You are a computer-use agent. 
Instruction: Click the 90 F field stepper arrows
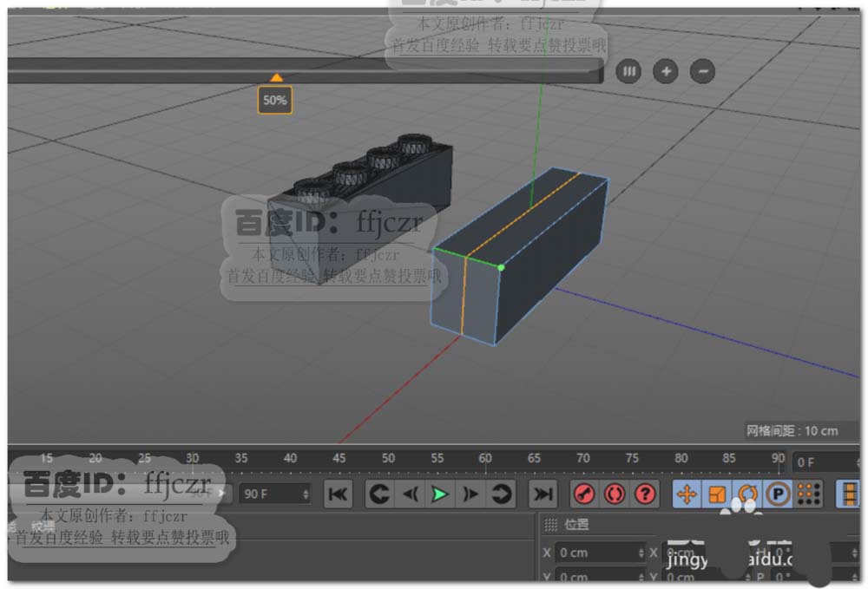(x=305, y=494)
